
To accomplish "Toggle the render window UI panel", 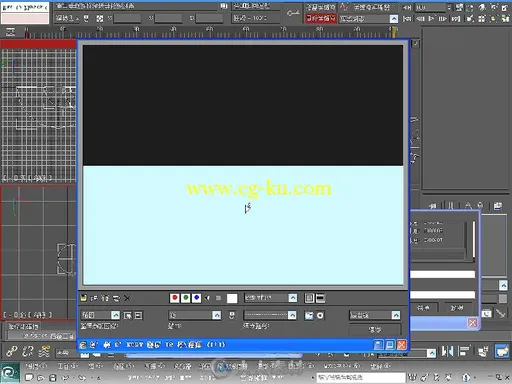I will (x=320, y=298).
